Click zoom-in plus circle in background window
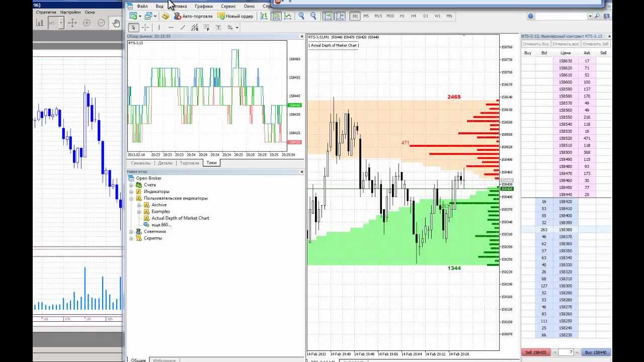644x362 pixels. (x=87, y=23)
